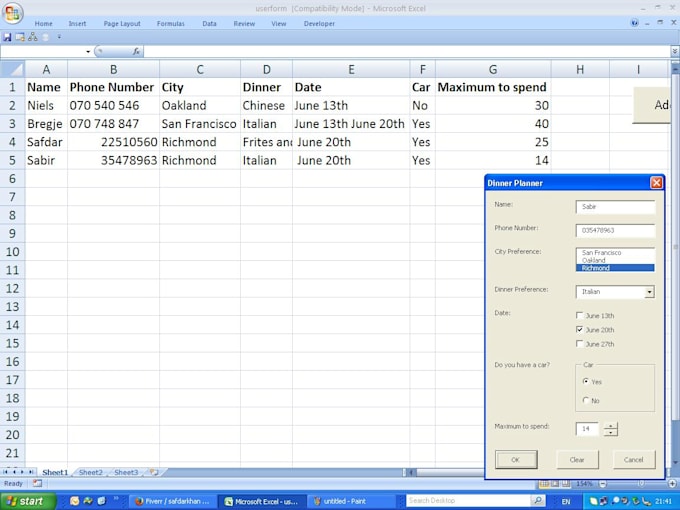Open the Developer ribbon tab
Screen dimensions: 680x510
pyautogui.click(x=319, y=23)
